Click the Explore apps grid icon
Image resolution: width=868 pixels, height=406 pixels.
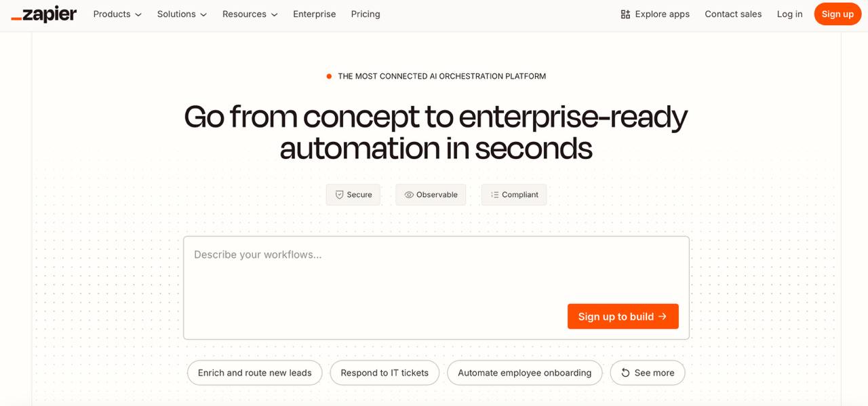pos(625,14)
